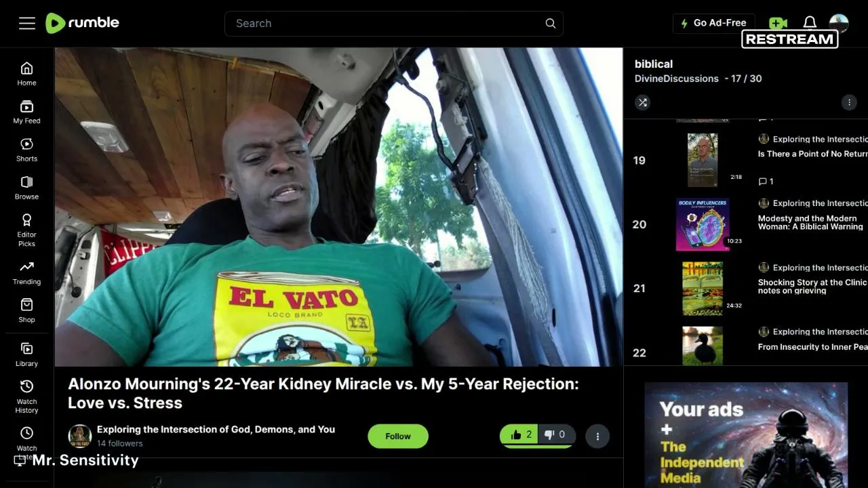Viewport: 868px width, 488px height.
Task: Click the channel avatar on playlist row 20
Action: (764, 203)
